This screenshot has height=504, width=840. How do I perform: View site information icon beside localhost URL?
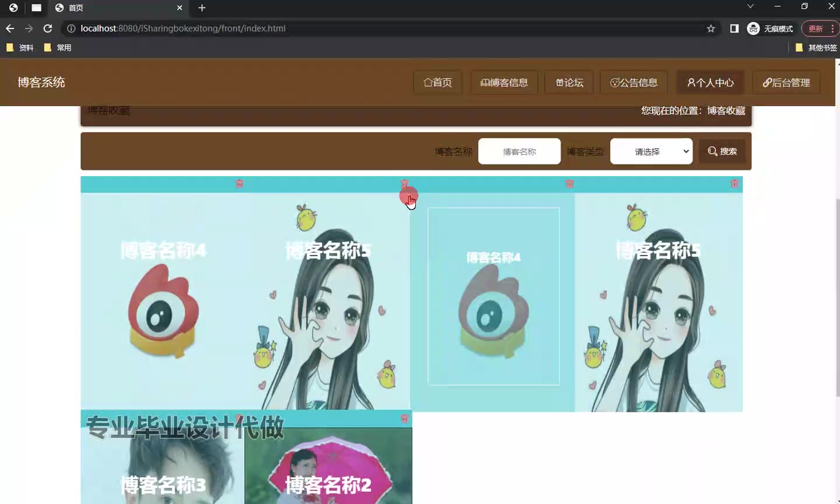pyautogui.click(x=71, y=28)
